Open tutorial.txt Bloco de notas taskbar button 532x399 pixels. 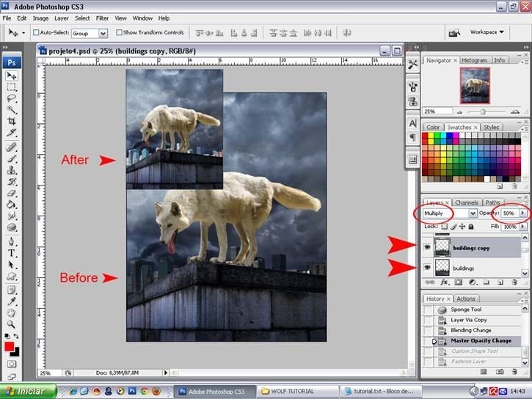pyautogui.click(x=381, y=391)
